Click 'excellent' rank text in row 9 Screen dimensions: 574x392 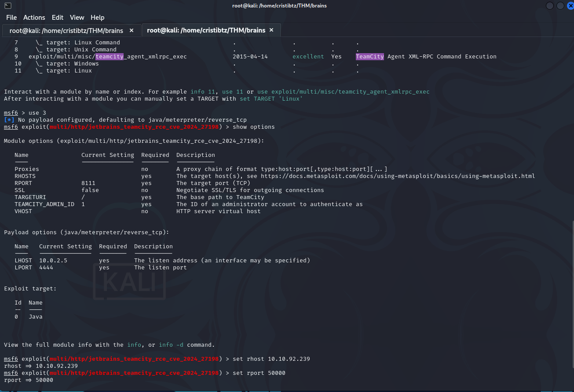[308, 57]
